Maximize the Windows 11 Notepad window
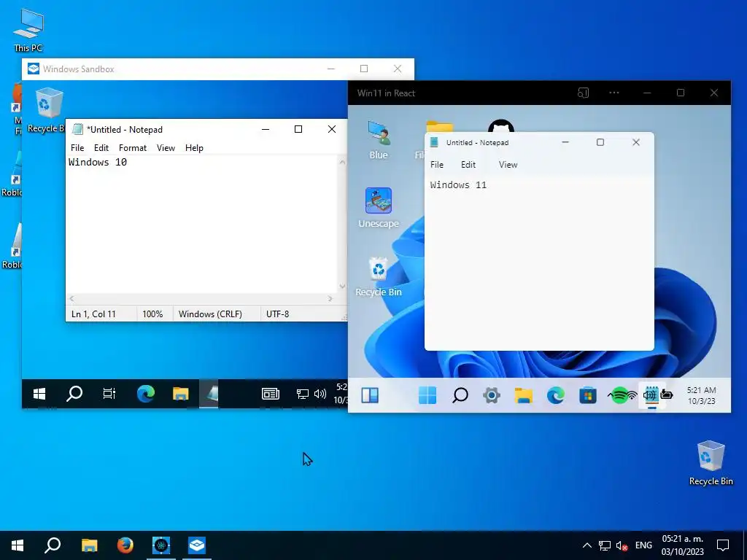747x560 pixels. pos(600,142)
